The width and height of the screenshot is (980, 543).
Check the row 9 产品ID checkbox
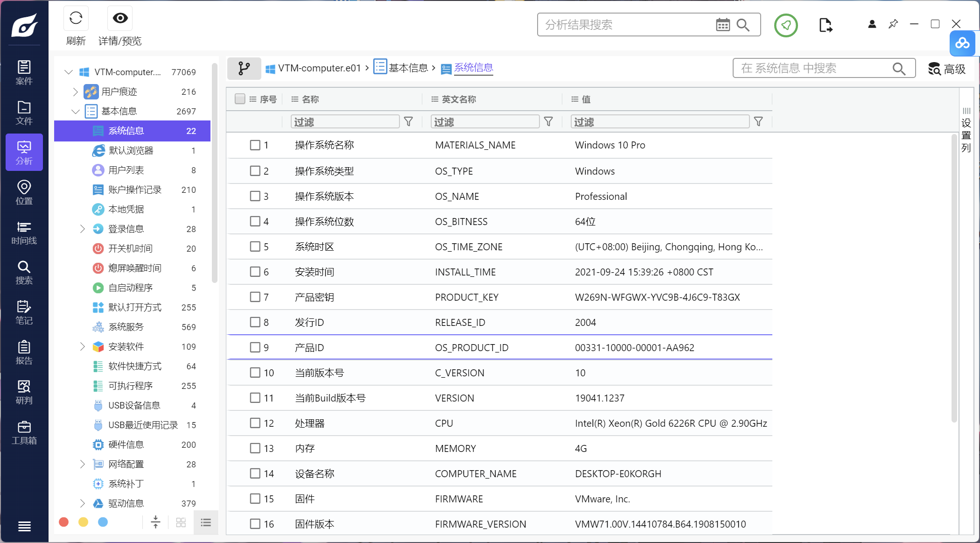pos(255,347)
